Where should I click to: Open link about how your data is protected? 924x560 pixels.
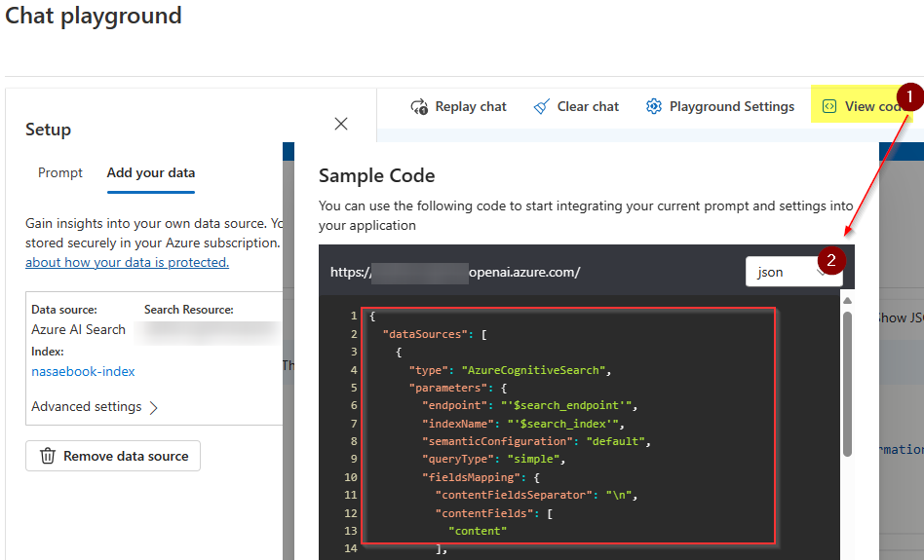[x=127, y=262]
